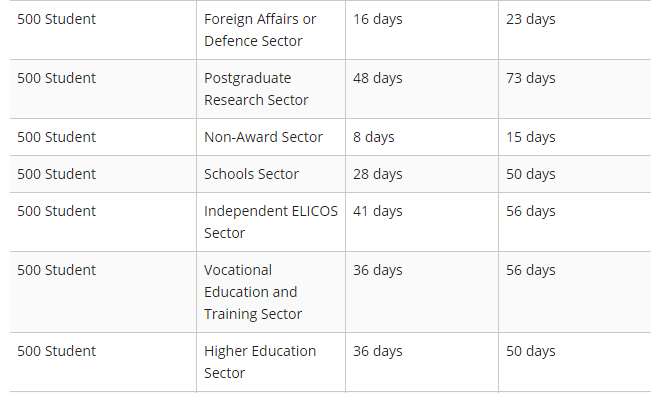Click 36 days in the Vocational row
The width and height of the screenshot is (651, 393).
(x=378, y=270)
